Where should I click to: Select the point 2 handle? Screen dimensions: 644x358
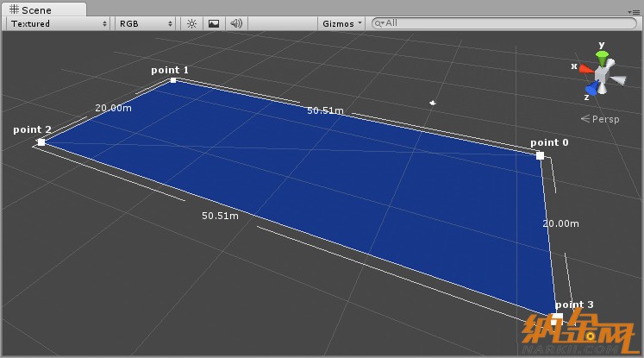point(41,142)
